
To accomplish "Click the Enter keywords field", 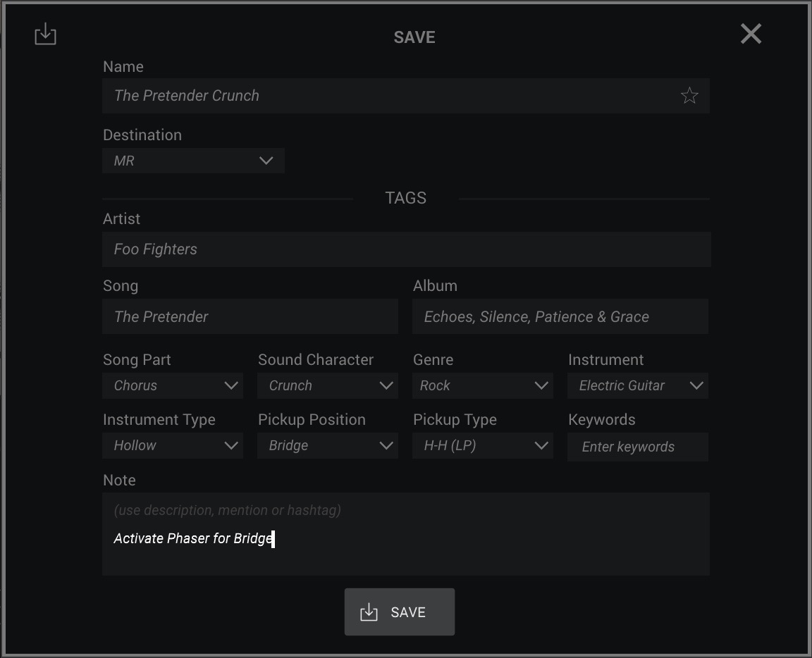I will (638, 447).
